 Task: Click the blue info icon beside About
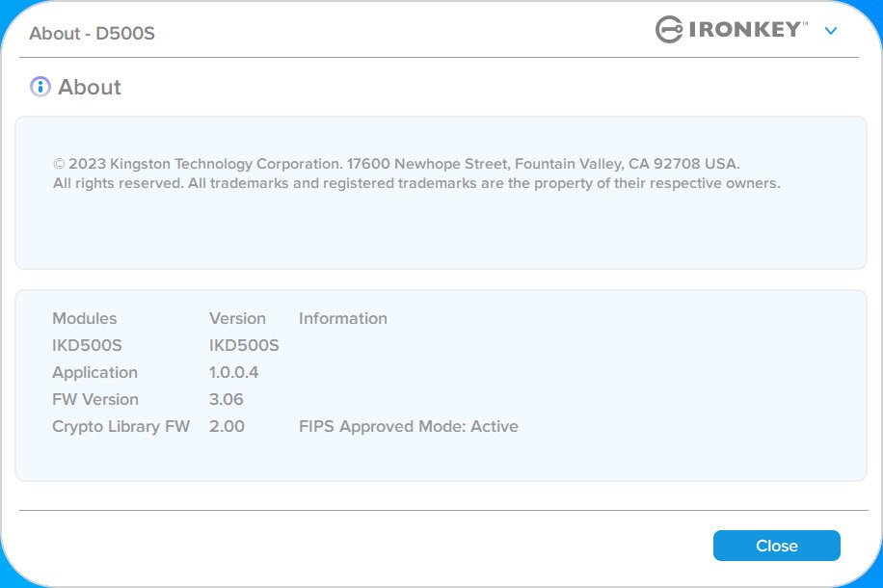[x=40, y=87]
